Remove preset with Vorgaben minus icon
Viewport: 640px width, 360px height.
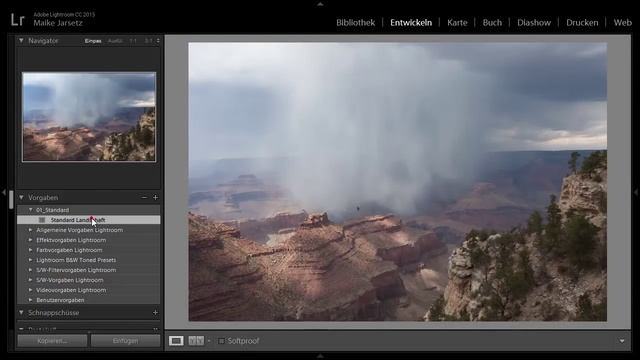point(144,197)
